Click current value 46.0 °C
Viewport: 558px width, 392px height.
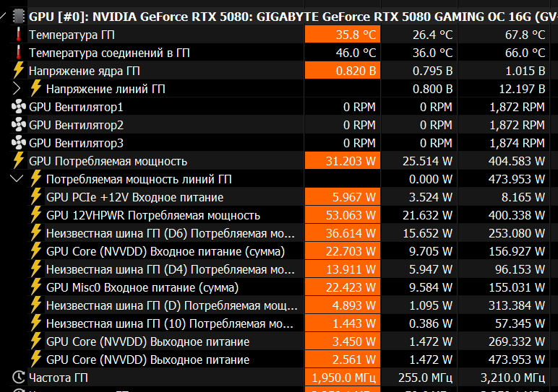(x=356, y=53)
